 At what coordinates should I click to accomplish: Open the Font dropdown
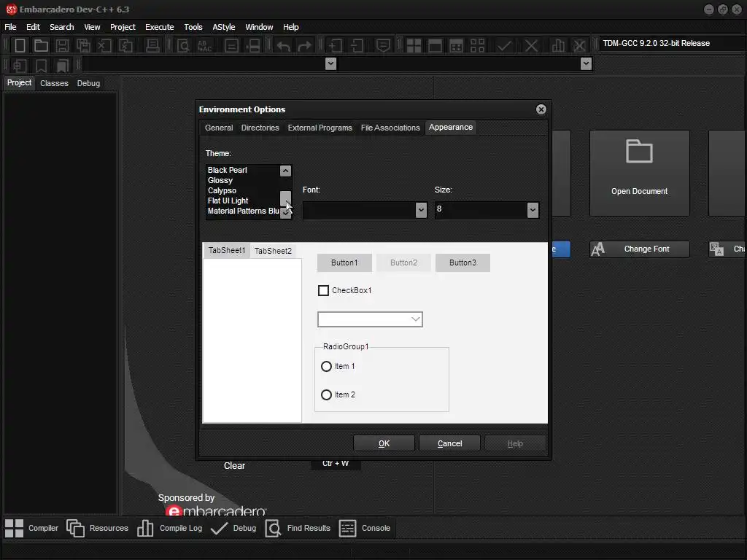tap(421, 210)
